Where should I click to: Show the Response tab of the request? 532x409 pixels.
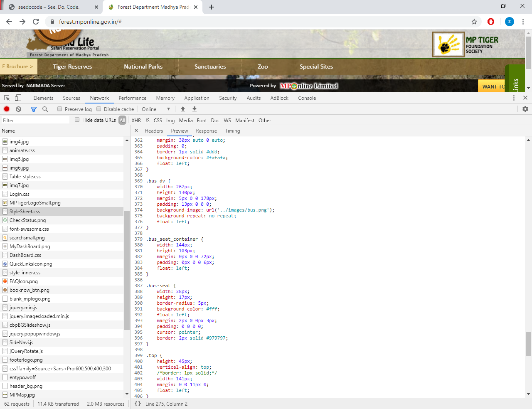207,131
